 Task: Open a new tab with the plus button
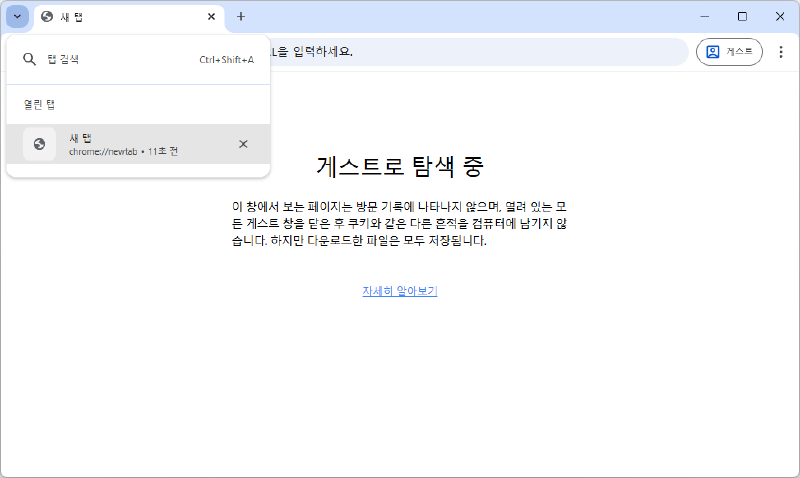pos(241,17)
